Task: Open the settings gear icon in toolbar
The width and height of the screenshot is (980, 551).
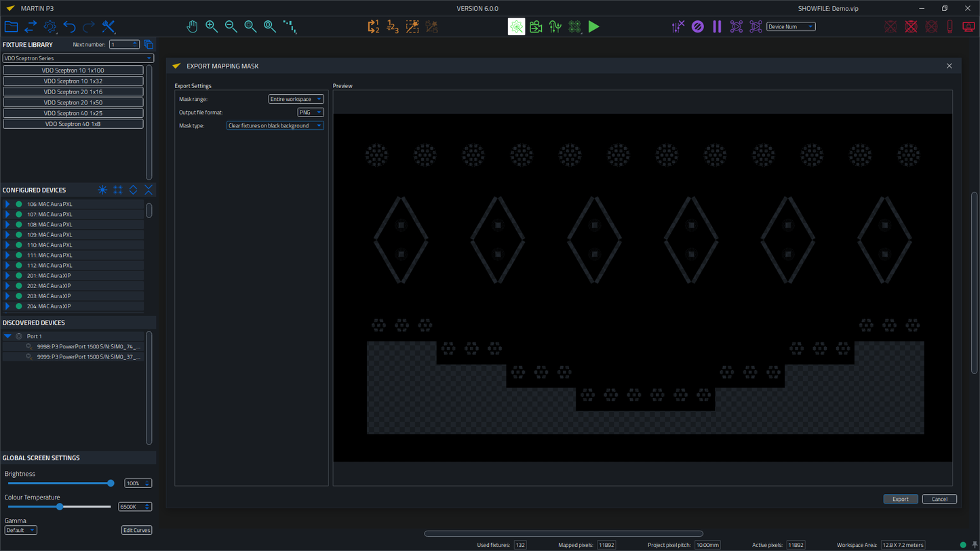Action: click(50, 26)
